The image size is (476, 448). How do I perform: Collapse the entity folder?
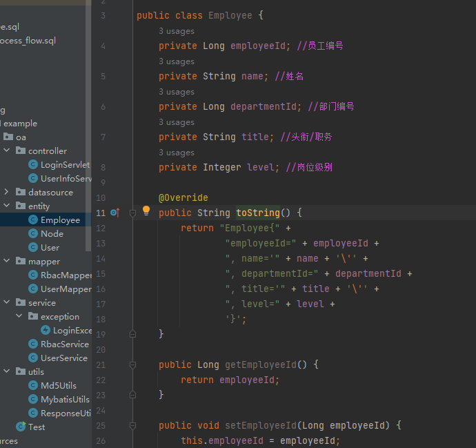point(7,206)
